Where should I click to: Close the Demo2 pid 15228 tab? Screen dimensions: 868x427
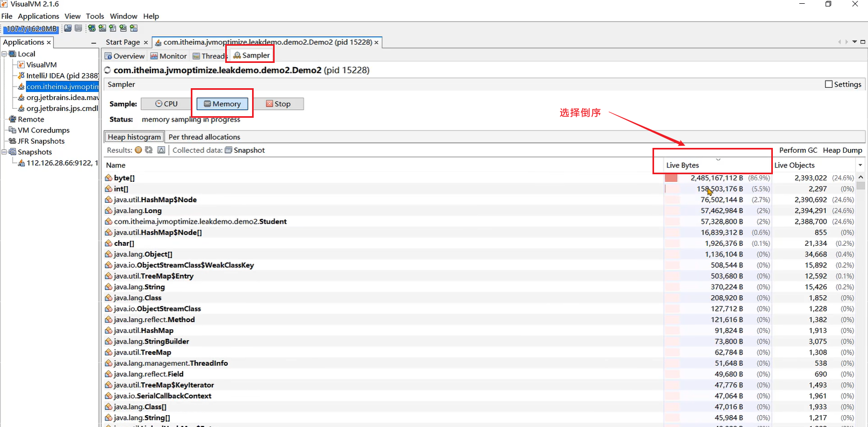(x=376, y=42)
